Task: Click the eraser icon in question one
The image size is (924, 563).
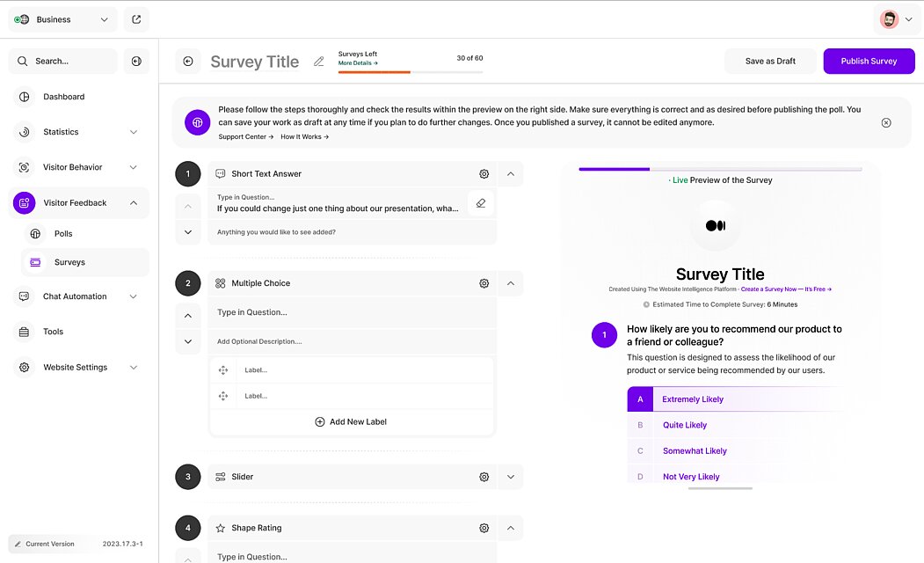Action: pos(481,203)
